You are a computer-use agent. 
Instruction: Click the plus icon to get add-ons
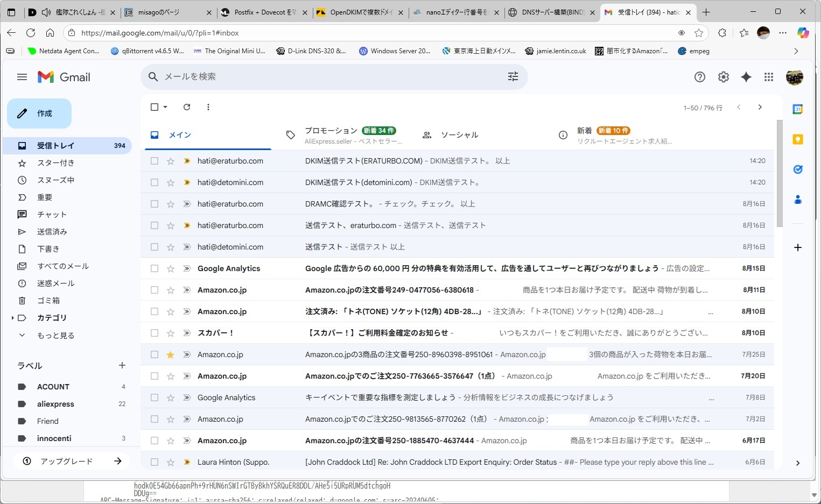[798, 247]
